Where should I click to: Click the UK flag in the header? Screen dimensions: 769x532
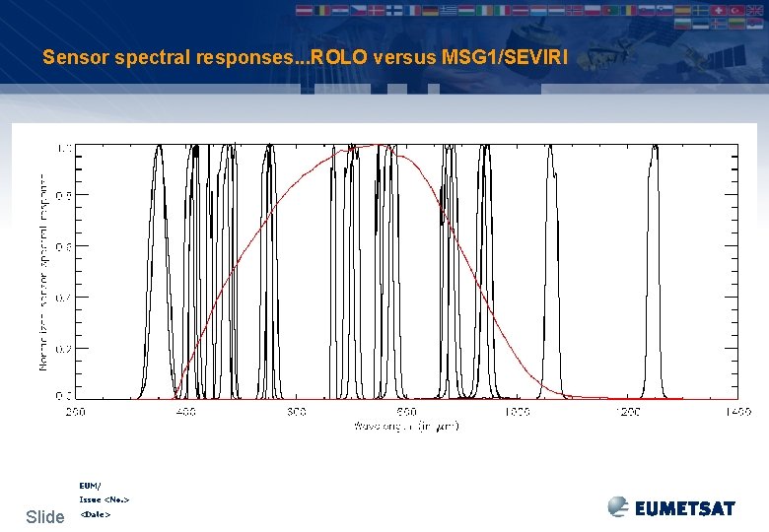(x=754, y=10)
